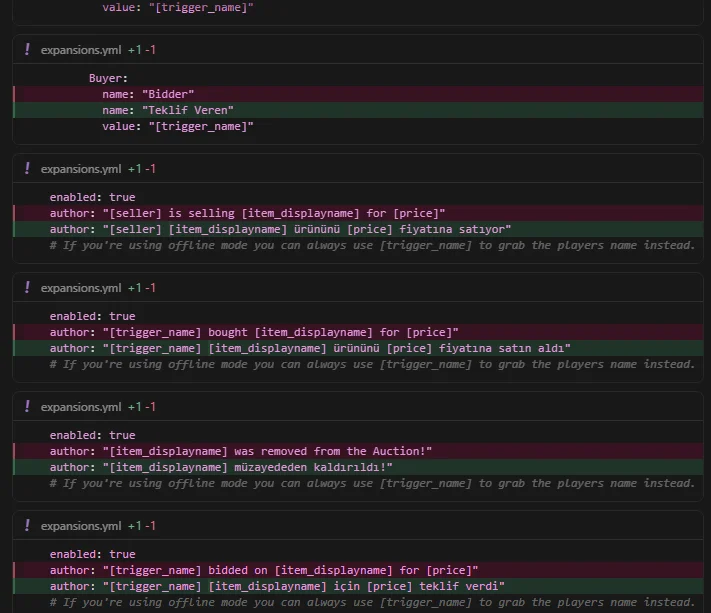This screenshot has height=613, width=711.
Task: Click the offline mode comment below 'satın aldı'
Action: point(372,364)
